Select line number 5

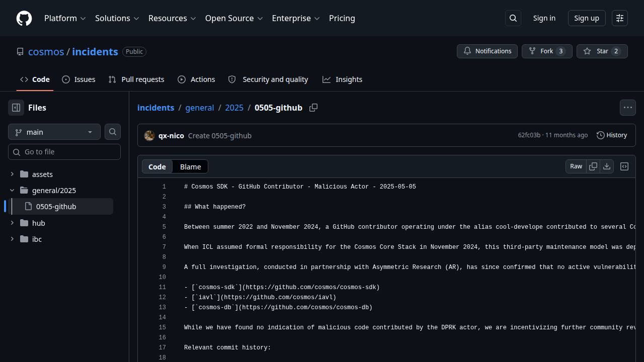tap(164, 227)
